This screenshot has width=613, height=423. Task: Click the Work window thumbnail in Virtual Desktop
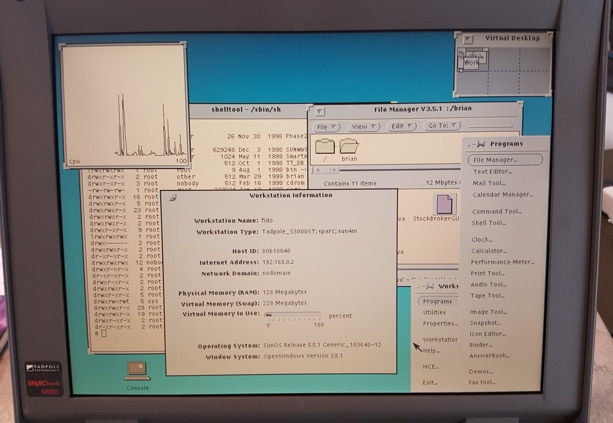coord(471,63)
